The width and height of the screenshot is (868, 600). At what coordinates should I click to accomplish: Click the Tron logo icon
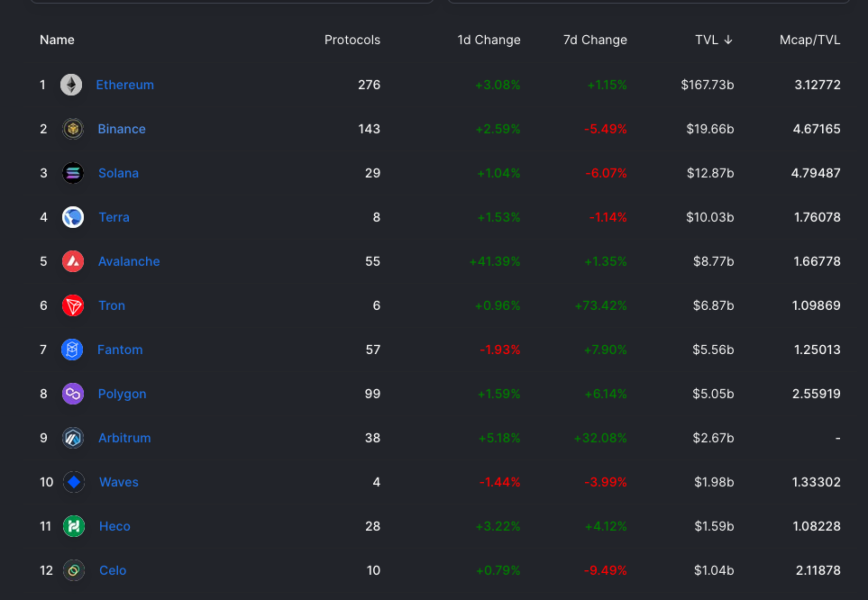[72, 305]
